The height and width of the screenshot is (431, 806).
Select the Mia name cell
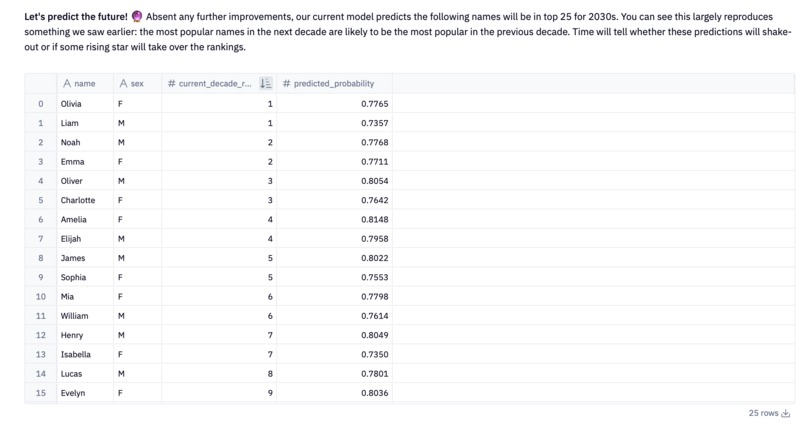point(85,297)
